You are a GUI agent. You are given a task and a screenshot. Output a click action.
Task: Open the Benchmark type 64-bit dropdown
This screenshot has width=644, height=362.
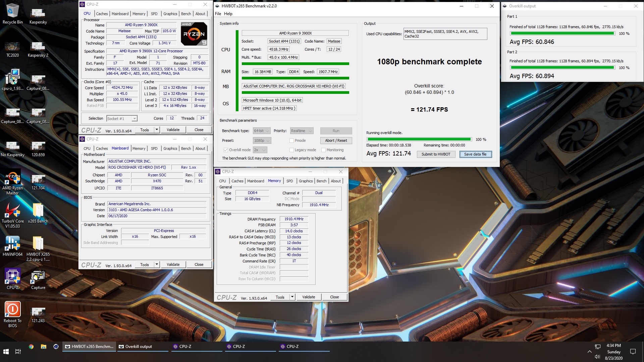click(x=262, y=131)
